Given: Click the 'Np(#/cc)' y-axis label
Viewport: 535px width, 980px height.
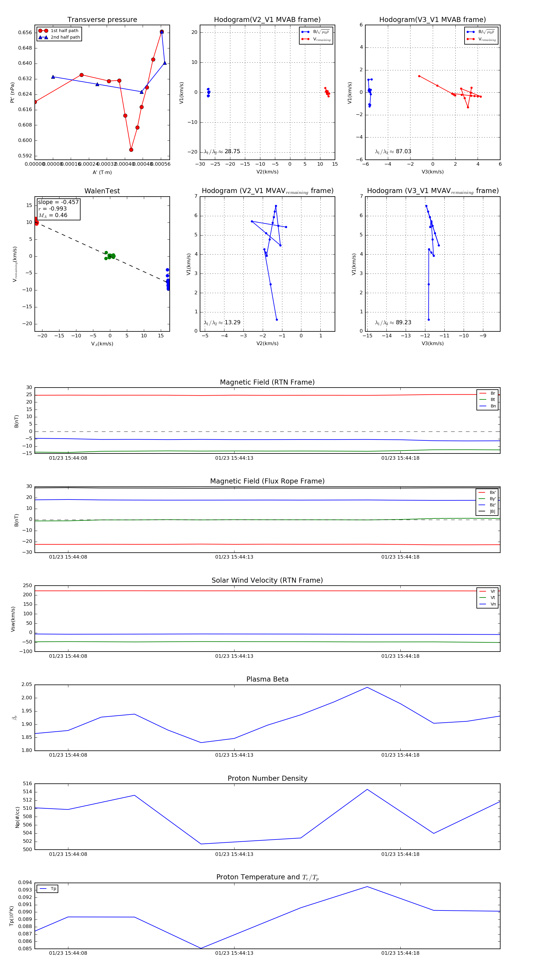Looking at the screenshot, I should pos(17,817).
